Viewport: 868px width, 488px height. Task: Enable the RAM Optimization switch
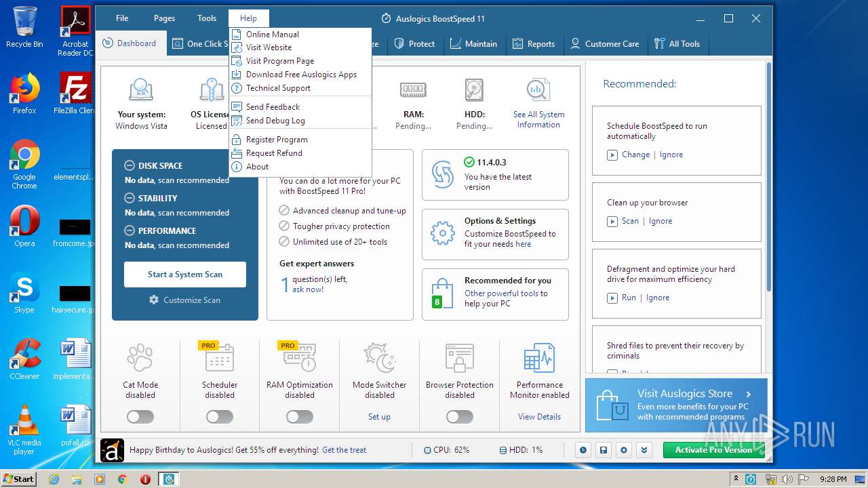click(x=300, y=417)
